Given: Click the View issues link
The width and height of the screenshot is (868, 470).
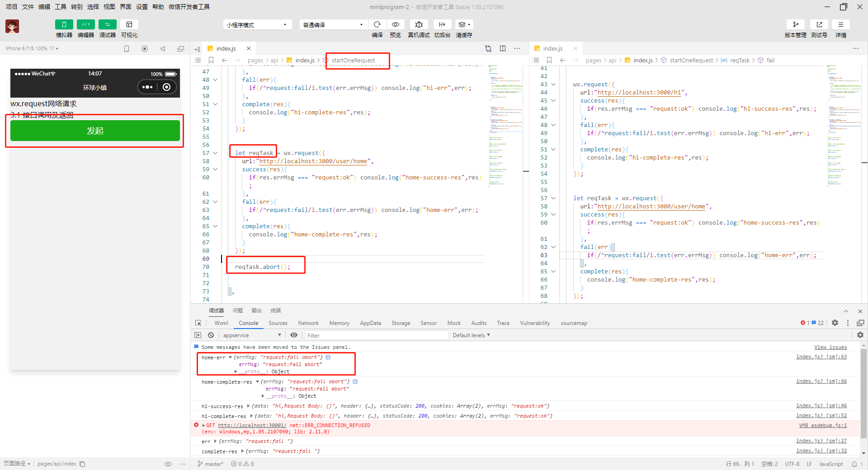Looking at the screenshot, I should click(x=830, y=347).
